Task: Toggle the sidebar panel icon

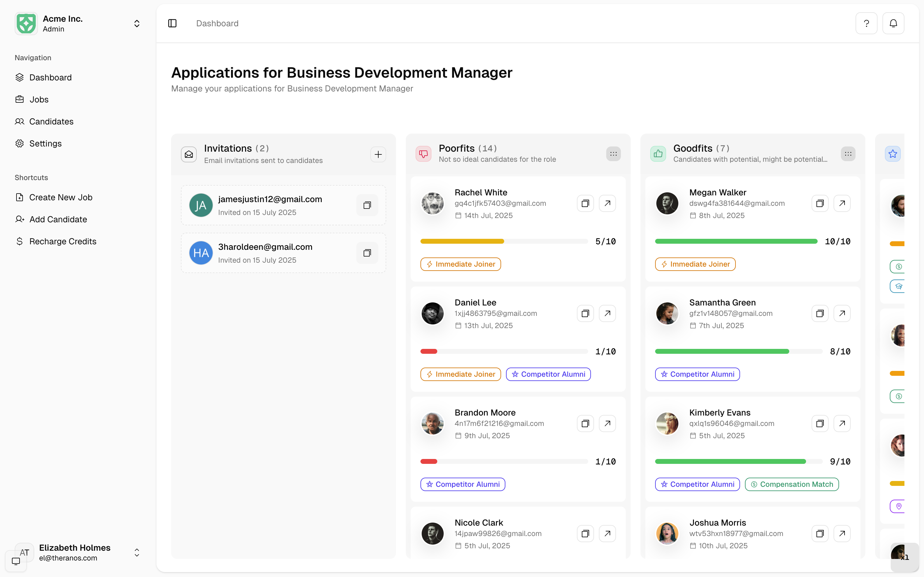Action: click(x=172, y=23)
